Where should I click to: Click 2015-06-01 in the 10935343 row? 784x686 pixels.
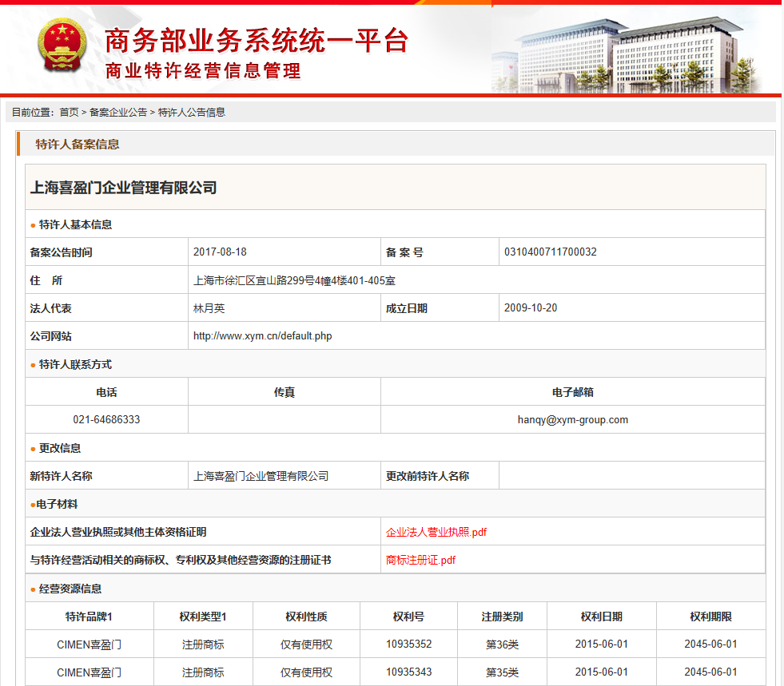click(602, 672)
